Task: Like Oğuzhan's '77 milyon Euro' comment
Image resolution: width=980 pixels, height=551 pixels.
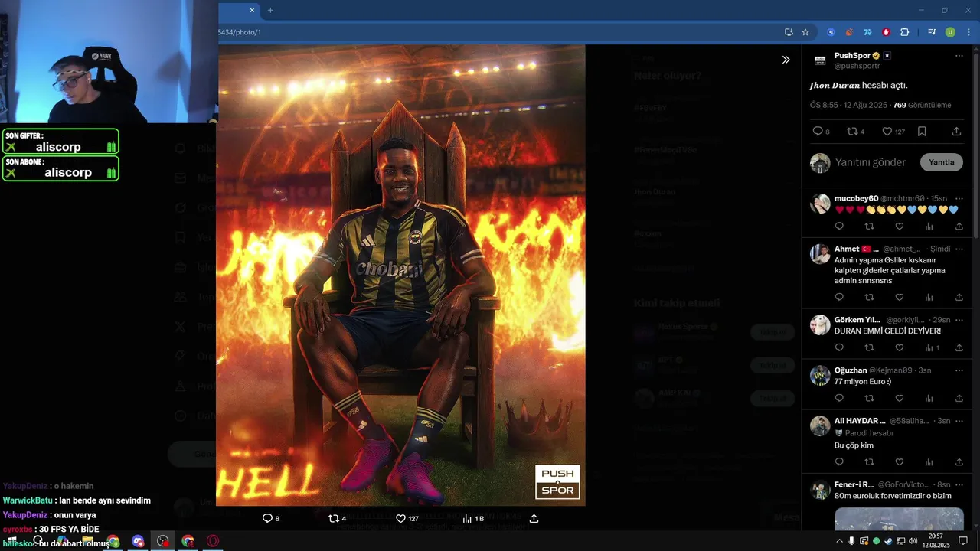Action: (x=900, y=398)
